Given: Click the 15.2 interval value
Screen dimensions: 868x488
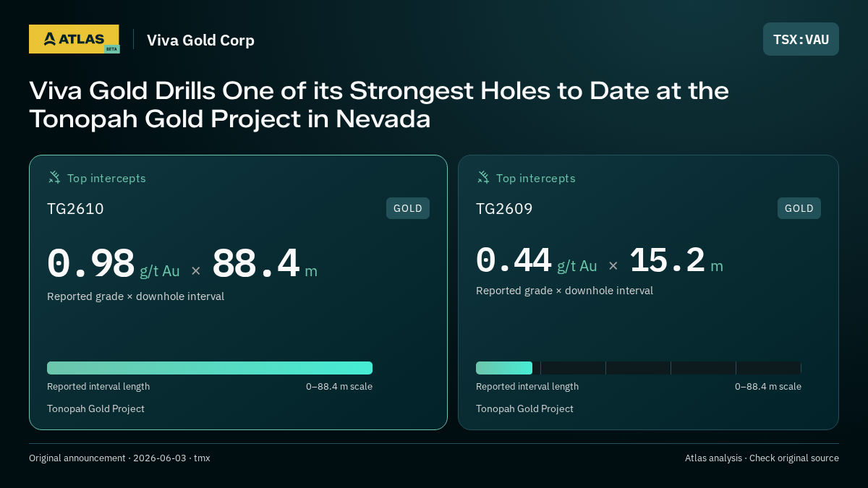Looking at the screenshot, I should click(667, 260).
